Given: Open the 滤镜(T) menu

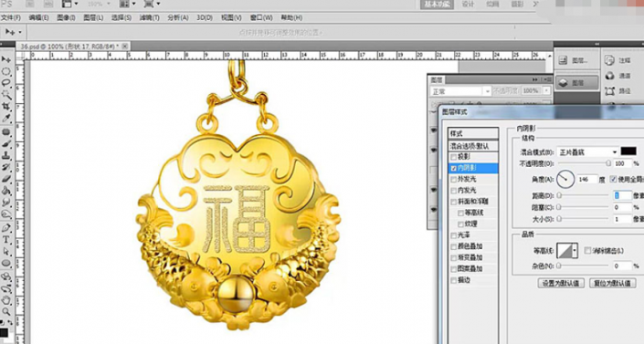Looking at the screenshot, I should click(x=149, y=17).
